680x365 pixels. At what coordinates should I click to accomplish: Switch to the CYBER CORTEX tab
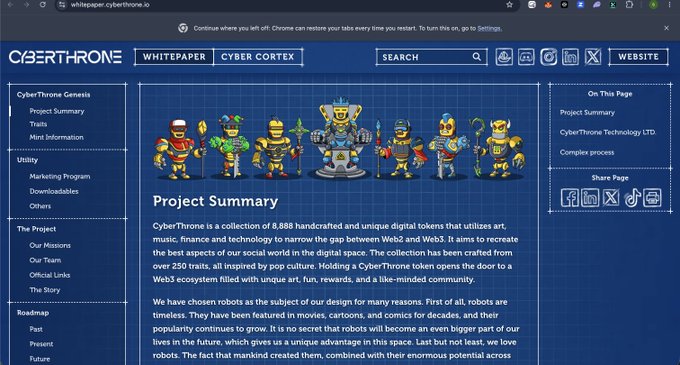[258, 57]
